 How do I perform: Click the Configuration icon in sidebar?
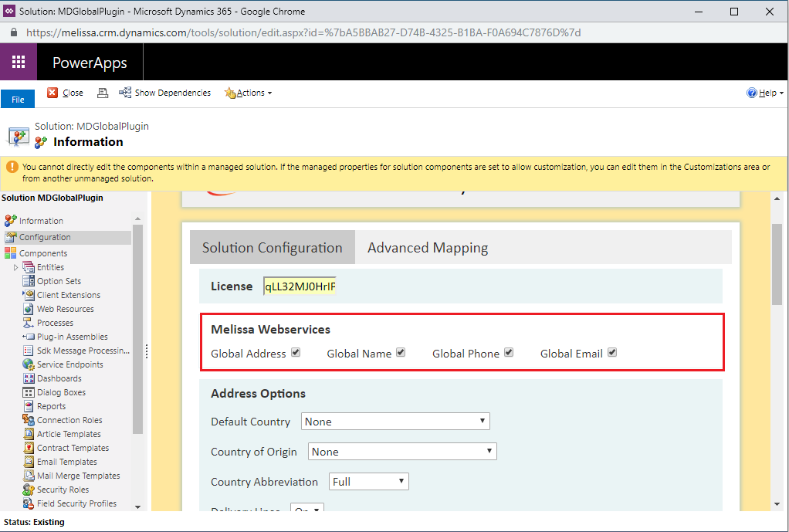coord(10,237)
